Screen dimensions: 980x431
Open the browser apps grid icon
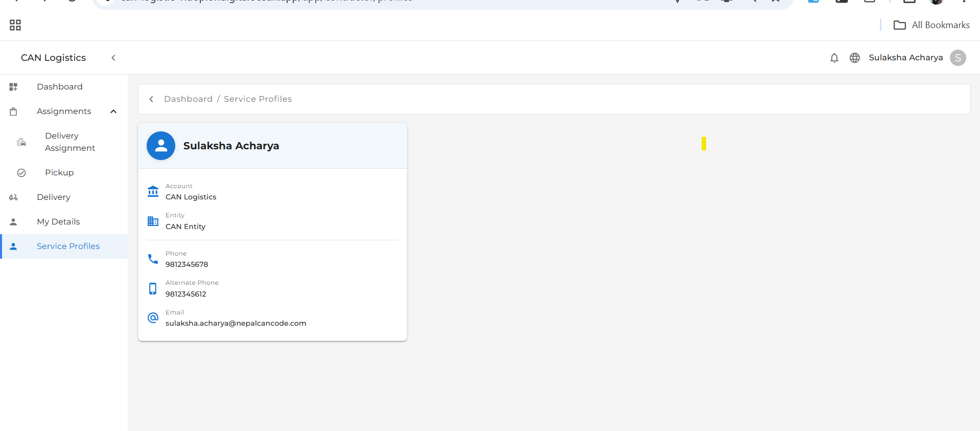click(x=15, y=25)
